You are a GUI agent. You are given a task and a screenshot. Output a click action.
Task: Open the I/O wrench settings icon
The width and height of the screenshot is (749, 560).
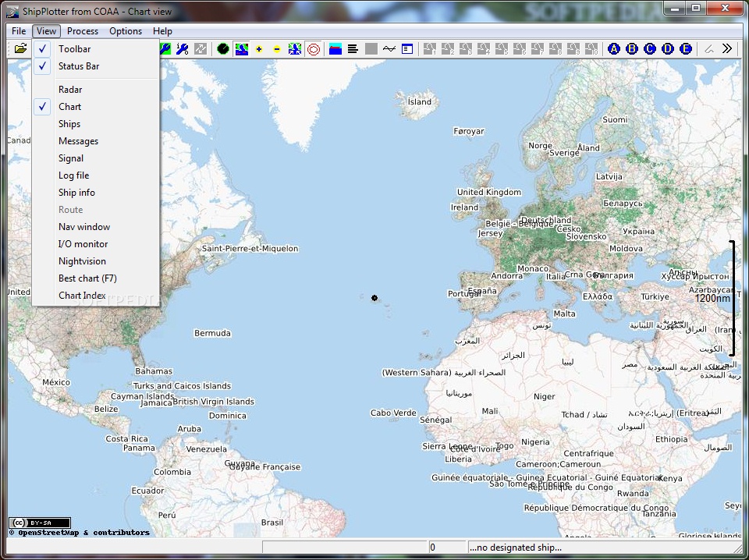coord(182,48)
